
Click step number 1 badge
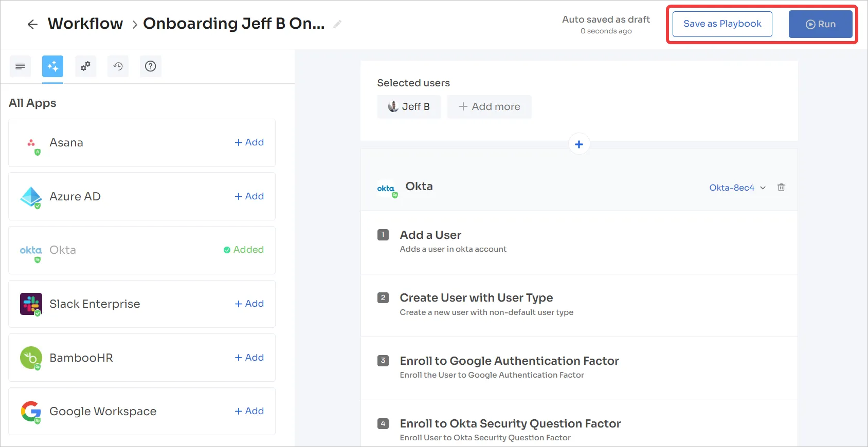tap(383, 235)
